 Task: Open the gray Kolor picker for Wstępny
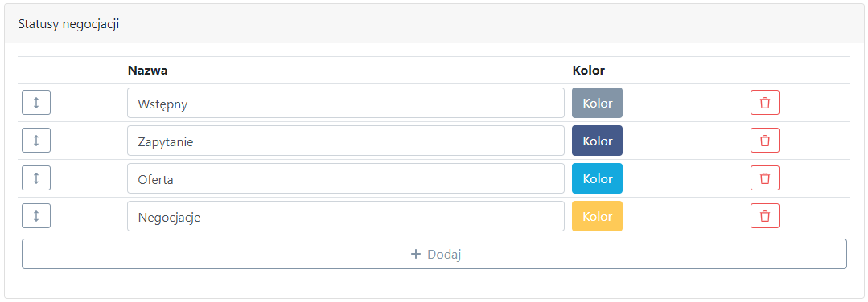(598, 103)
